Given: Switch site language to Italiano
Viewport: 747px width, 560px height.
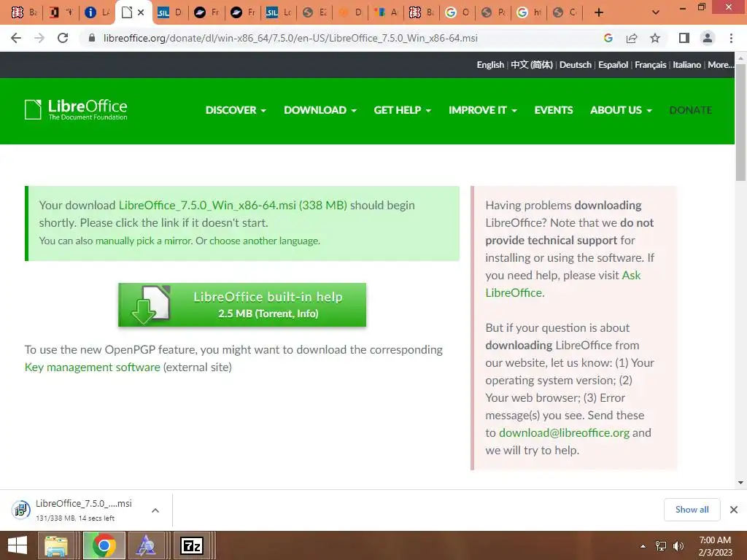Looking at the screenshot, I should tap(686, 65).
